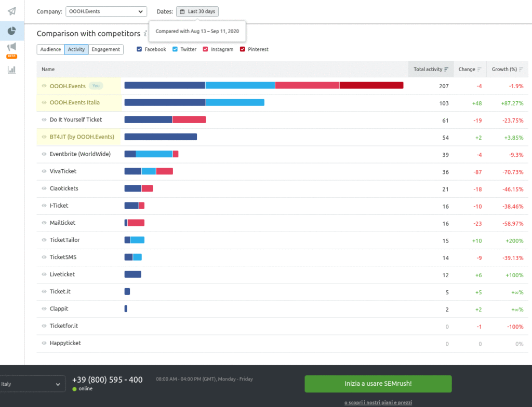The width and height of the screenshot is (532, 407).
Task: Click the paper plane icon in sidebar
Action: click(11, 11)
